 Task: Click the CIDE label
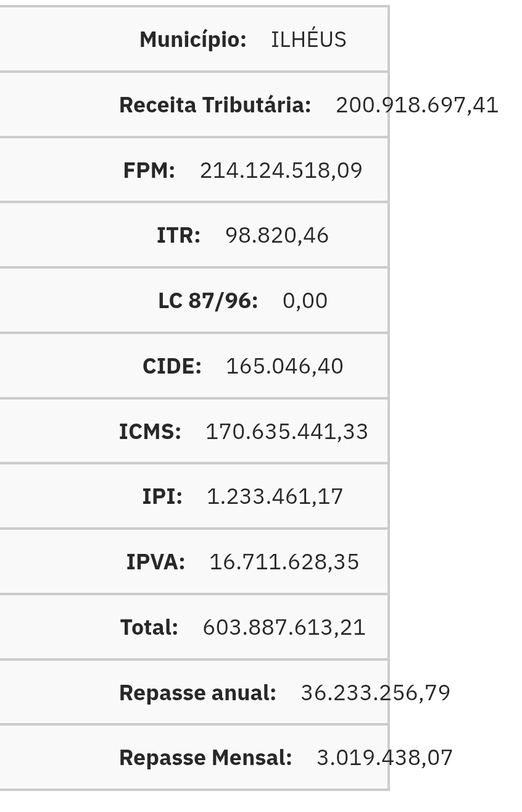tap(172, 366)
